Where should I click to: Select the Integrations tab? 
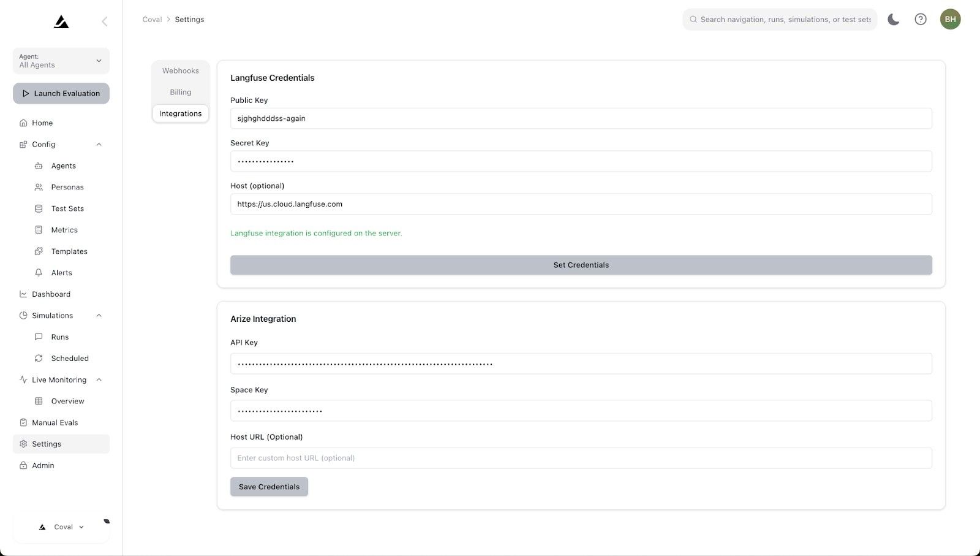[x=181, y=114]
